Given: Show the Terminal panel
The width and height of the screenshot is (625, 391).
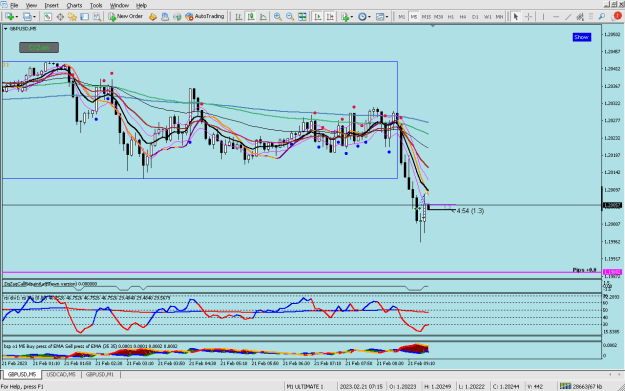Looking at the screenshot, I should [x=85, y=17].
